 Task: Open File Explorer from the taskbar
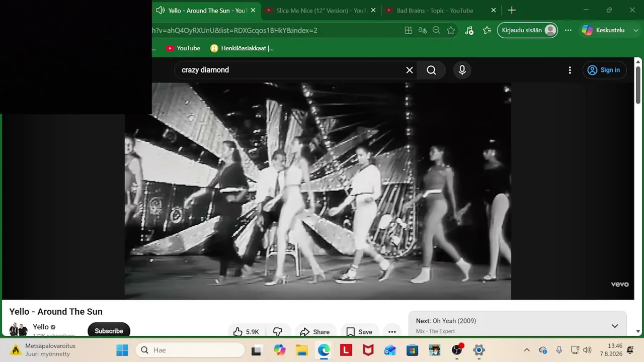(301, 350)
